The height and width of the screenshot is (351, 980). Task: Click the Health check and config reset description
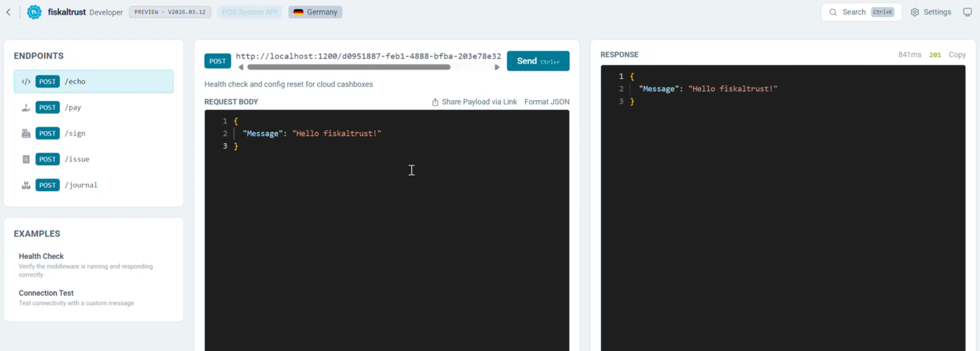288,84
